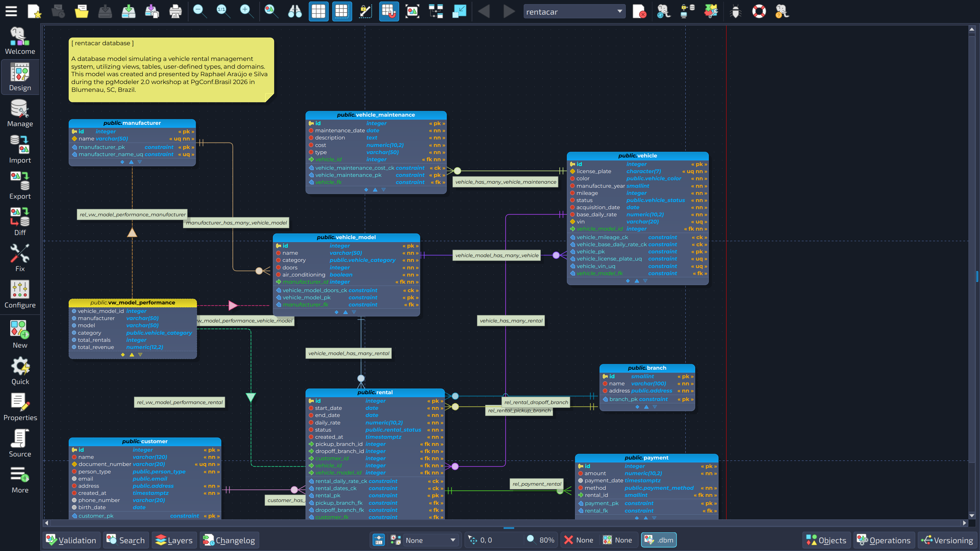Screen dimensions: 980x551
Task: Switch to the Welcome view
Action: (20, 41)
